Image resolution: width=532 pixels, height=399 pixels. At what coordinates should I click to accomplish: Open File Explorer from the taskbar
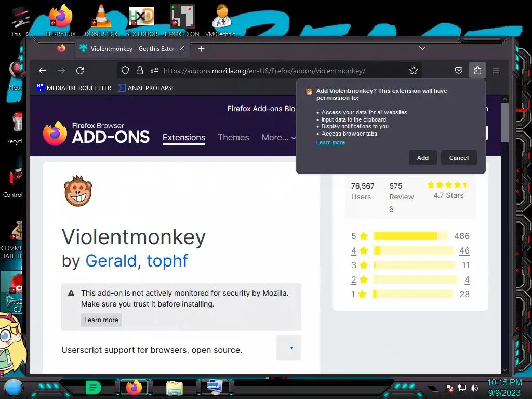coord(175,388)
